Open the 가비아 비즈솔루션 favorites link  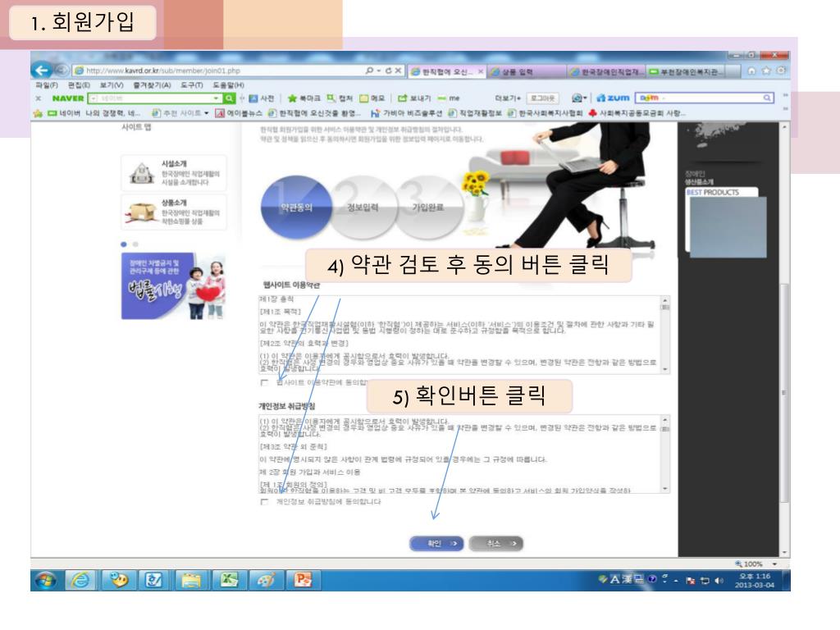pyautogui.click(x=407, y=113)
